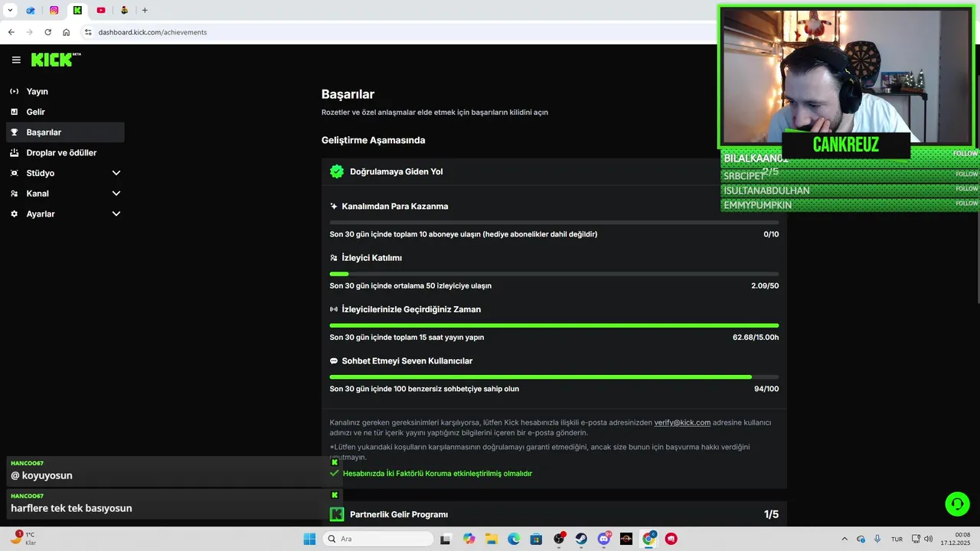Click the Kanal people icon in sidebar

pyautogui.click(x=14, y=194)
